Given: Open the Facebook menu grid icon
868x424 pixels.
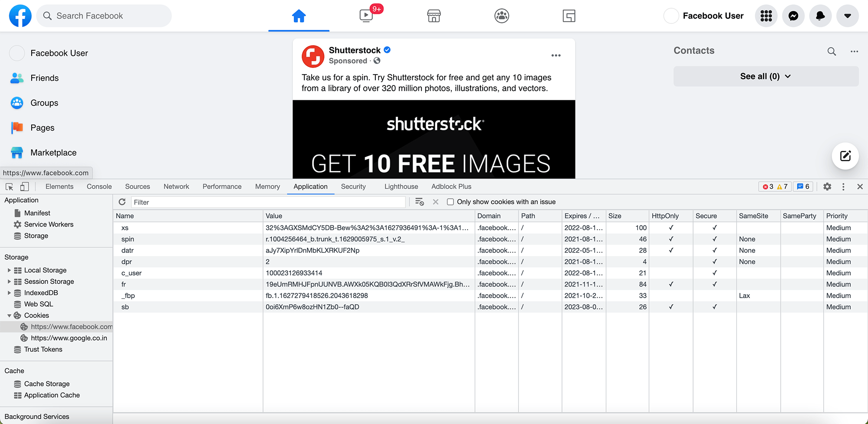Looking at the screenshot, I should (766, 16).
